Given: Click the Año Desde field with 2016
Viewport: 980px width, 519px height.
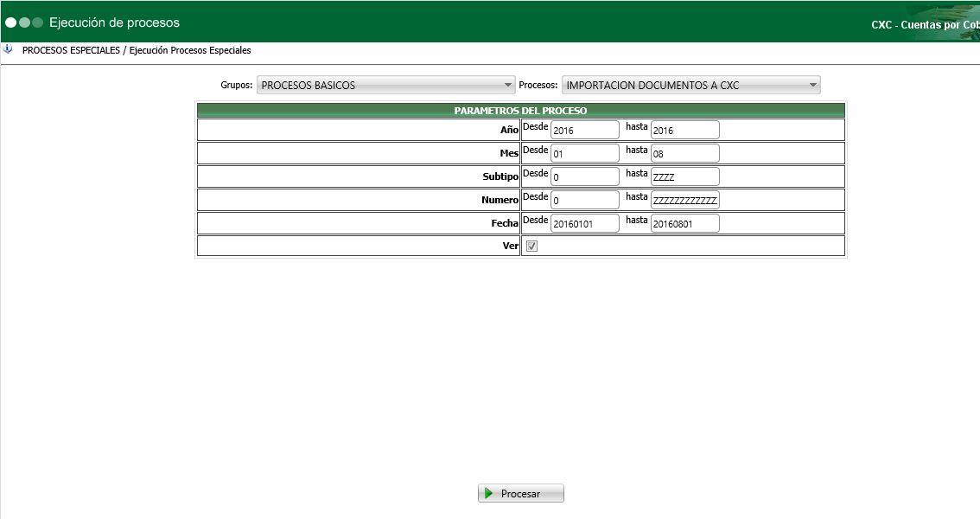Looking at the screenshot, I should click(x=585, y=130).
